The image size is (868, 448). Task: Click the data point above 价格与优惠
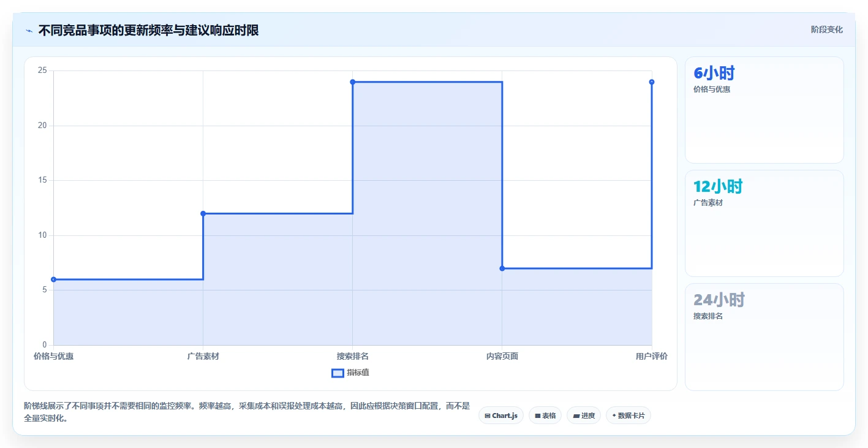click(x=53, y=279)
